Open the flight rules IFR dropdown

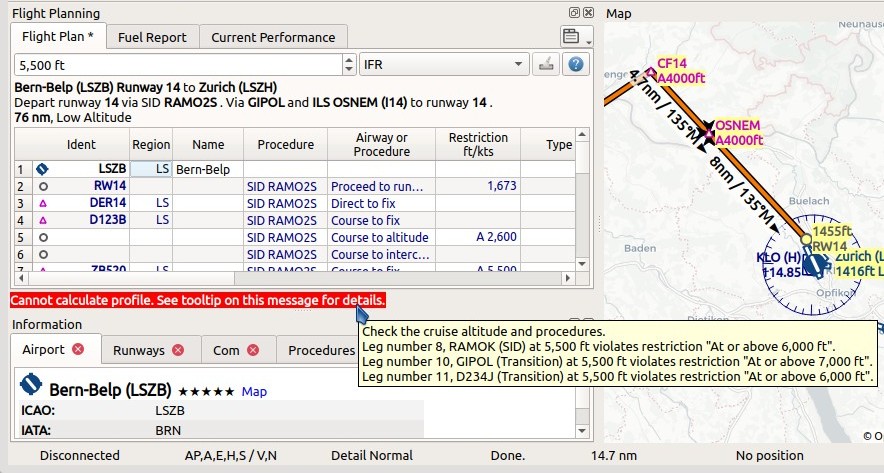pos(444,64)
